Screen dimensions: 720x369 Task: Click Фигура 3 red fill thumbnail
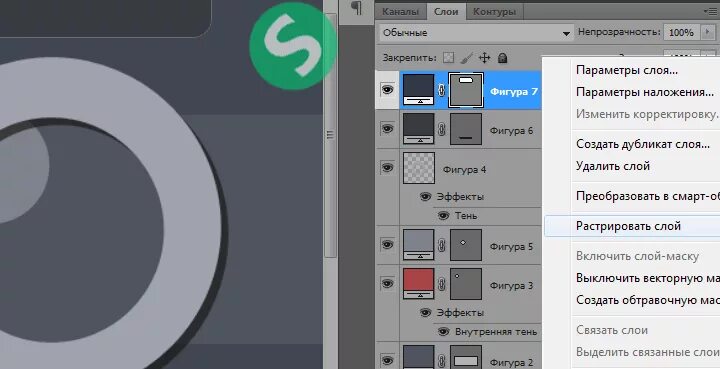point(418,285)
